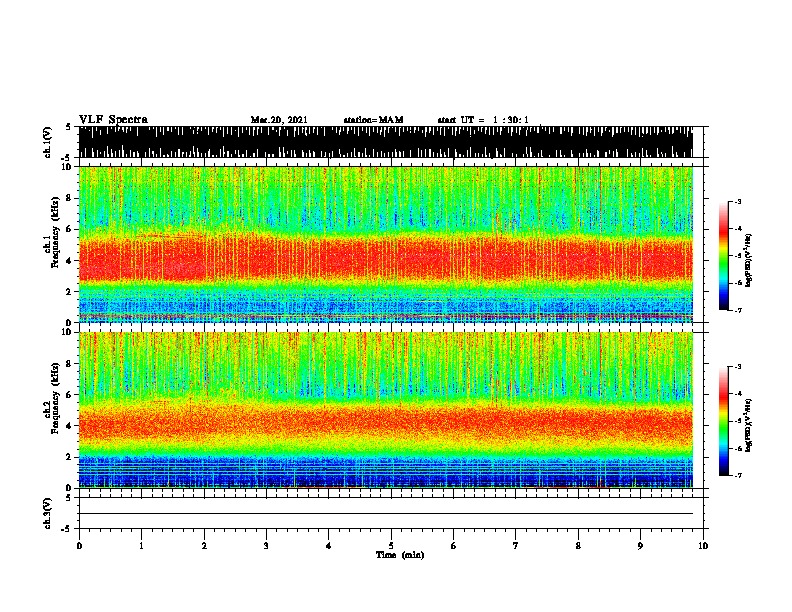The width and height of the screenshot is (792, 612).
Task: Click the 4 kHz tick on ch.1 axis
Action: coord(69,261)
